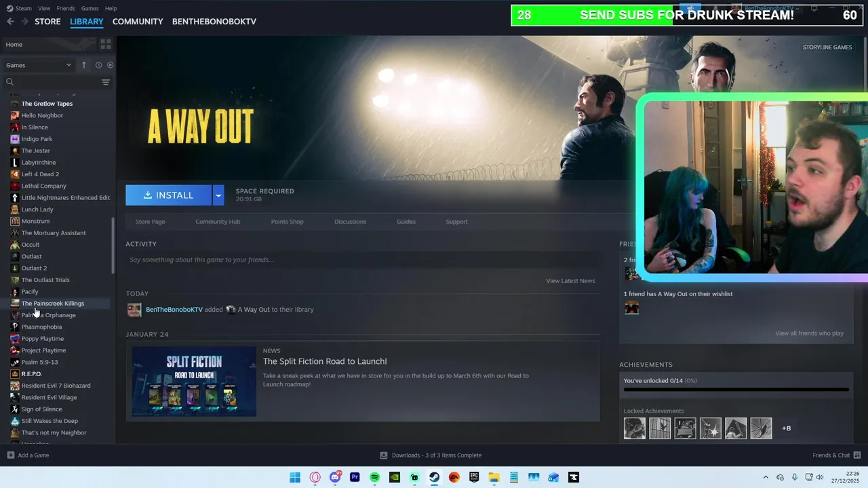Expand install options arrow next to Install
The height and width of the screenshot is (488, 868).
pyautogui.click(x=218, y=195)
